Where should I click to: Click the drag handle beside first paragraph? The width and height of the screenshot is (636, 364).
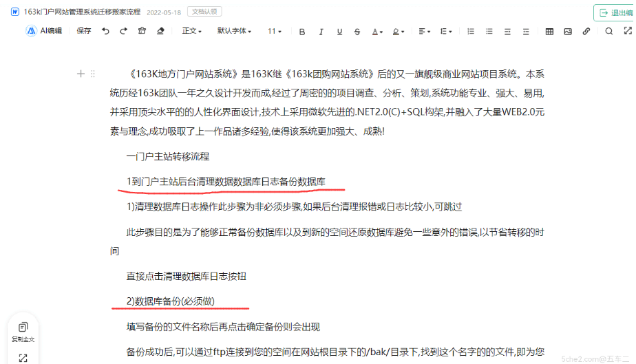point(93,74)
